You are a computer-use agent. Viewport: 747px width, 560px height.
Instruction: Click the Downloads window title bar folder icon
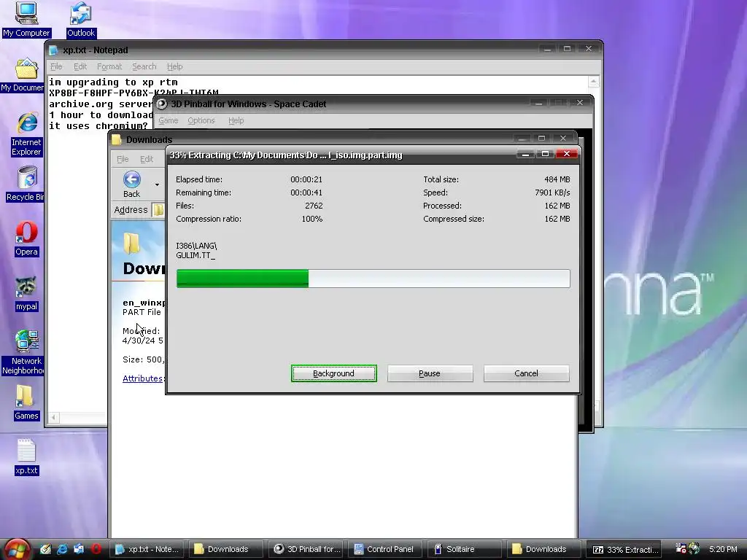(117, 139)
